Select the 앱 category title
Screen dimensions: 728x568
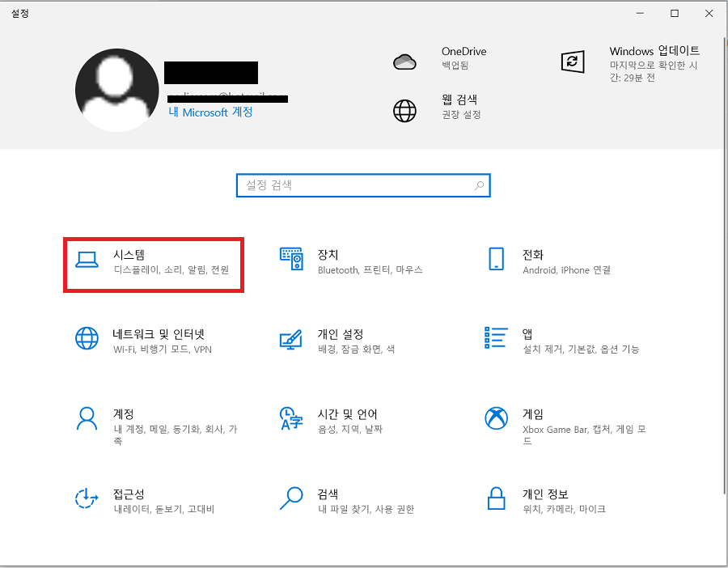[x=527, y=334]
